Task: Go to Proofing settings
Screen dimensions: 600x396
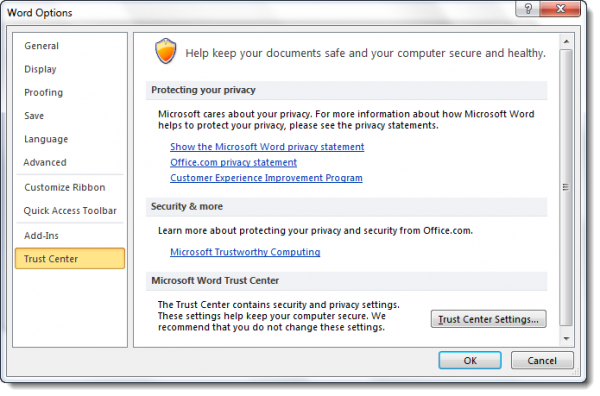Action: [x=43, y=93]
